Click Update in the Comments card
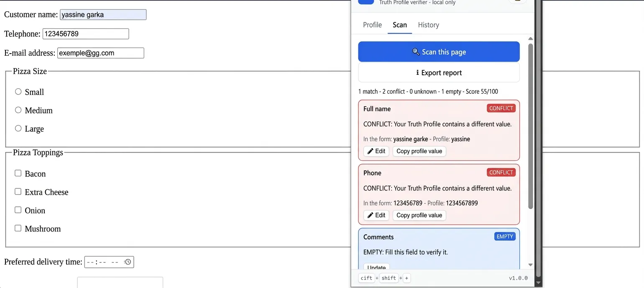The image size is (644, 288). [377, 267]
